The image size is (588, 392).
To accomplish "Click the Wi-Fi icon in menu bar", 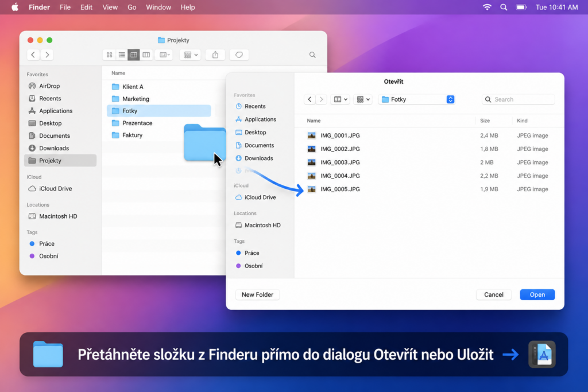I will [487, 7].
